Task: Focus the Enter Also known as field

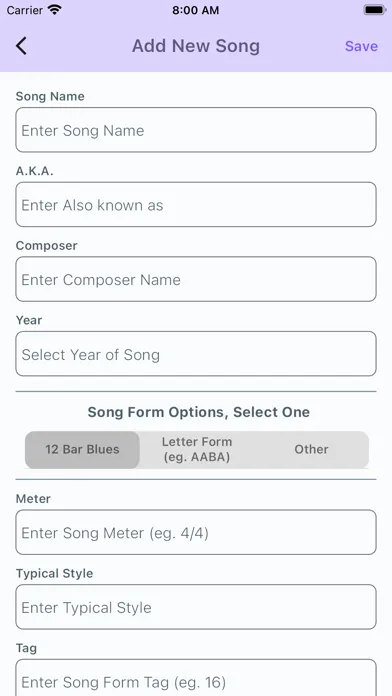Action: [196, 205]
